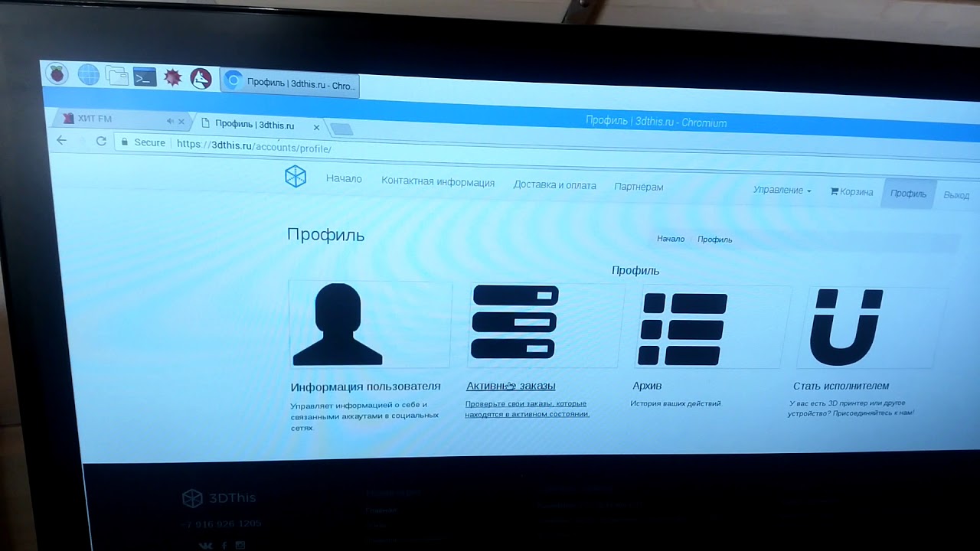The height and width of the screenshot is (551, 980).
Task: Open Контактная информация menu item
Action: click(438, 182)
